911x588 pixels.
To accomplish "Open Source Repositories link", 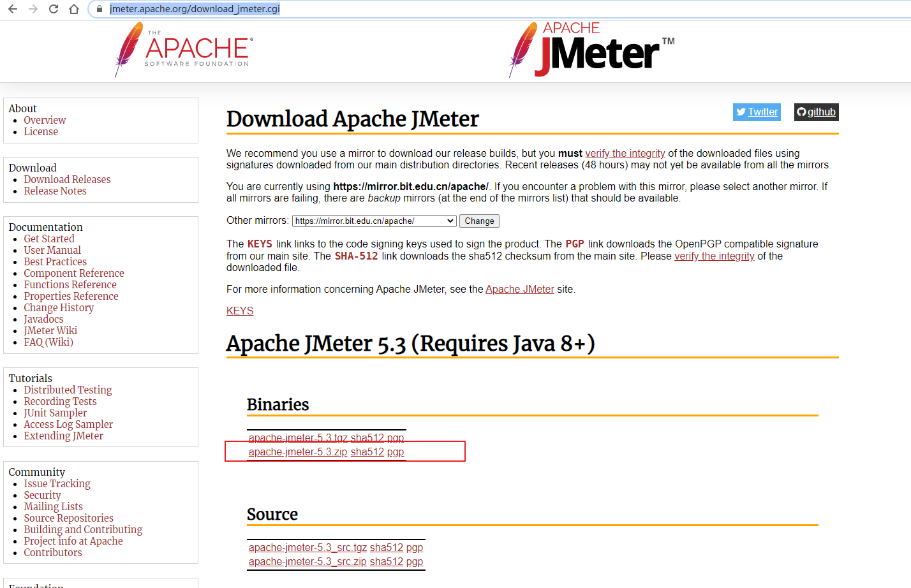I will tap(68, 518).
